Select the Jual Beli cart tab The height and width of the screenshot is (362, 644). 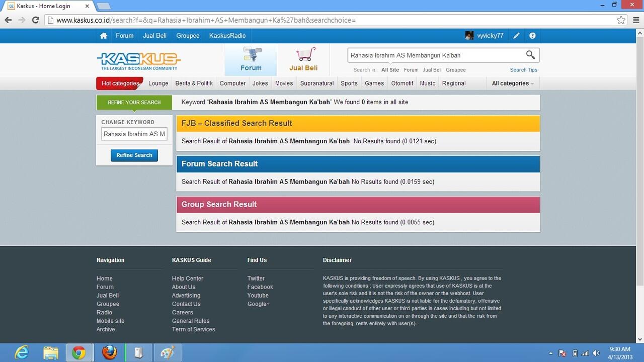303,60
